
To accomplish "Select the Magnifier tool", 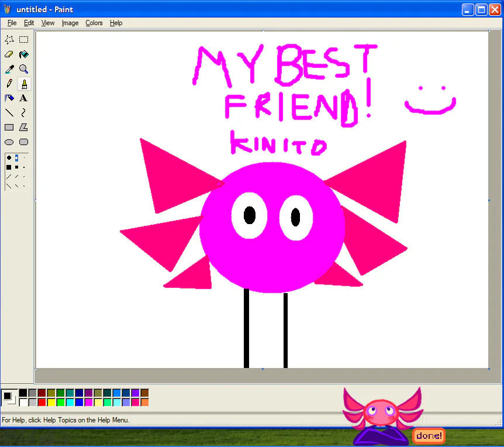I will [24, 69].
